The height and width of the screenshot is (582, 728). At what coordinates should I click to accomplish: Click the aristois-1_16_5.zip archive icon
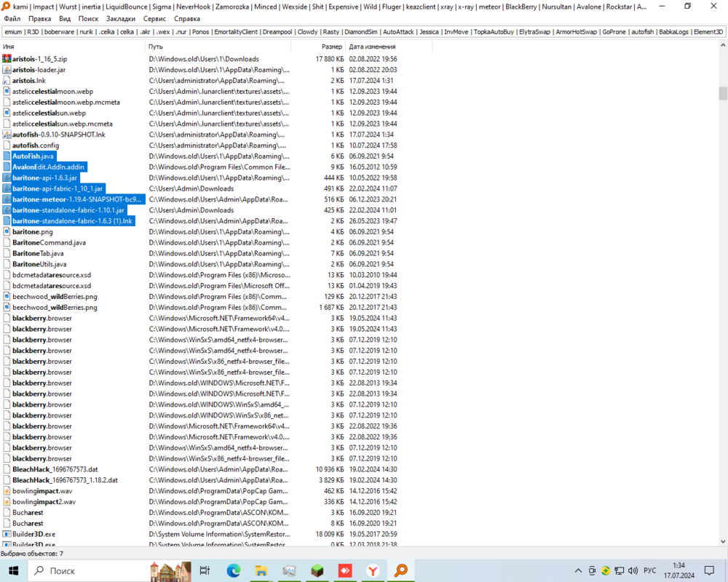pyautogui.click(x=7, y=59)
